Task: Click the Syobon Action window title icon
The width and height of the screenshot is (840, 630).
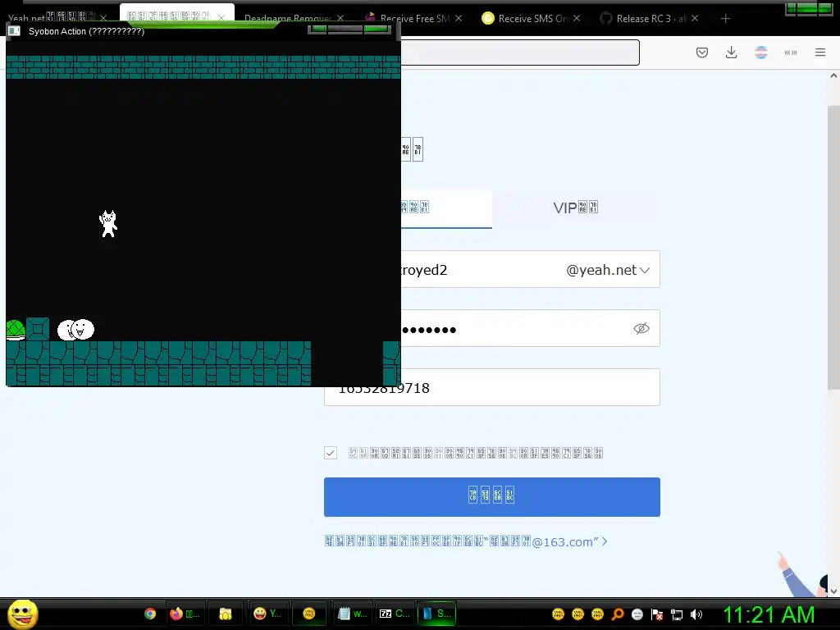Action: (x=15, y=31)
